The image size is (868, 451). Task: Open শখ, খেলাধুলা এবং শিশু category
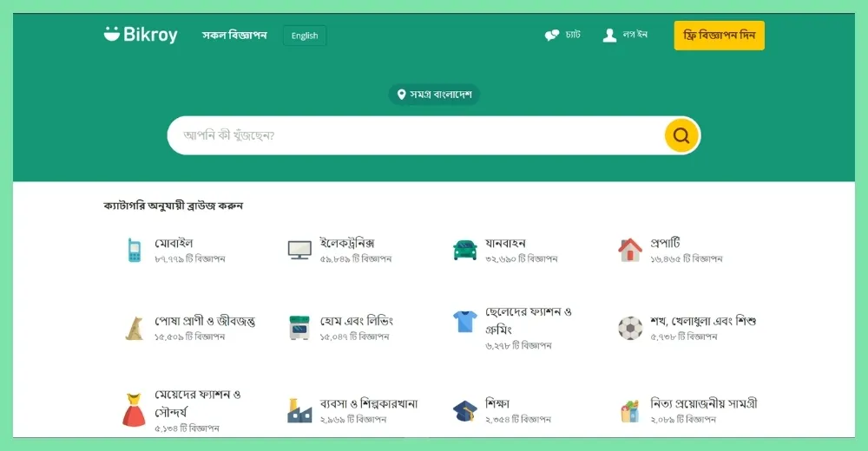click(703, 321)
